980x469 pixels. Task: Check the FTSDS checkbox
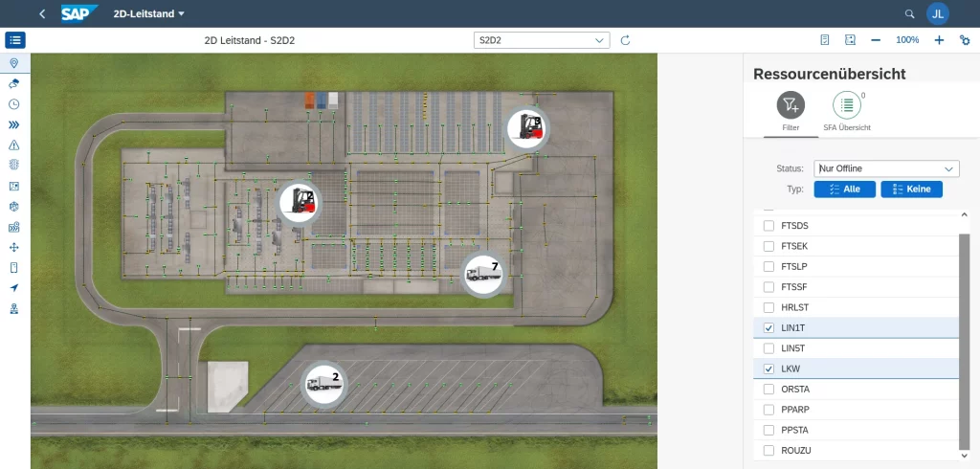pos(768,226)
